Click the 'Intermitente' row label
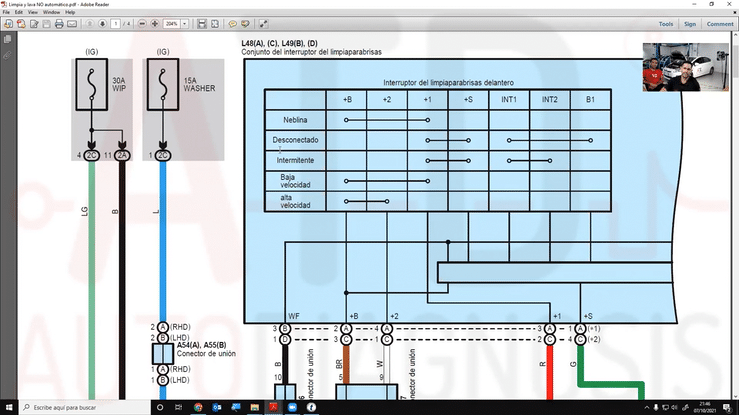739x415 pixels. (295, 161)
